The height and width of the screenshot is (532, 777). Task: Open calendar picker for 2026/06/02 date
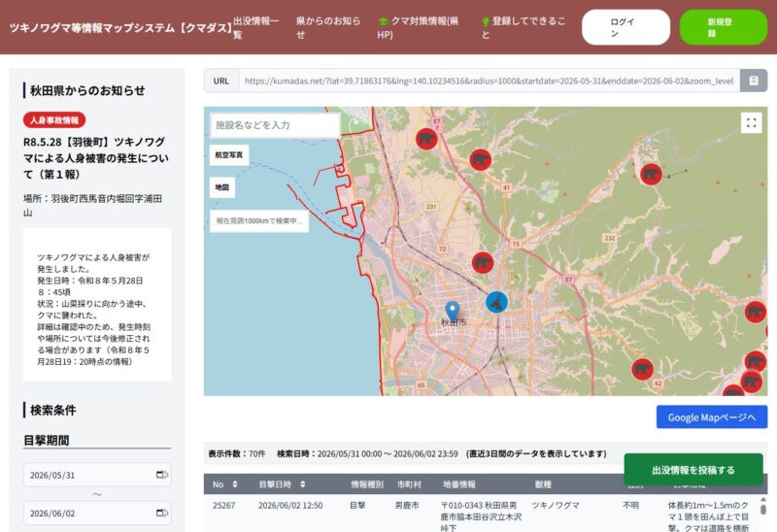[161, 513]
